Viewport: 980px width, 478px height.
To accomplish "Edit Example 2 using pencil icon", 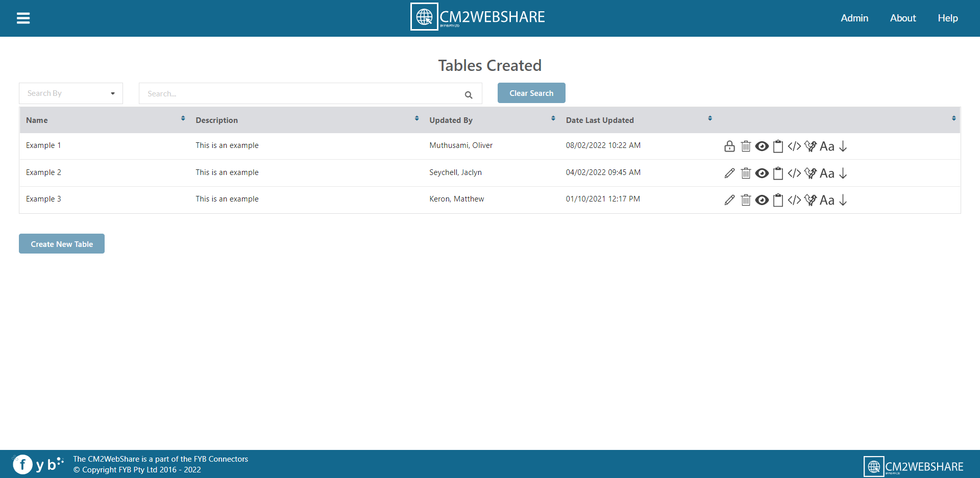I will pyautogui.click(x=729, y=173).
